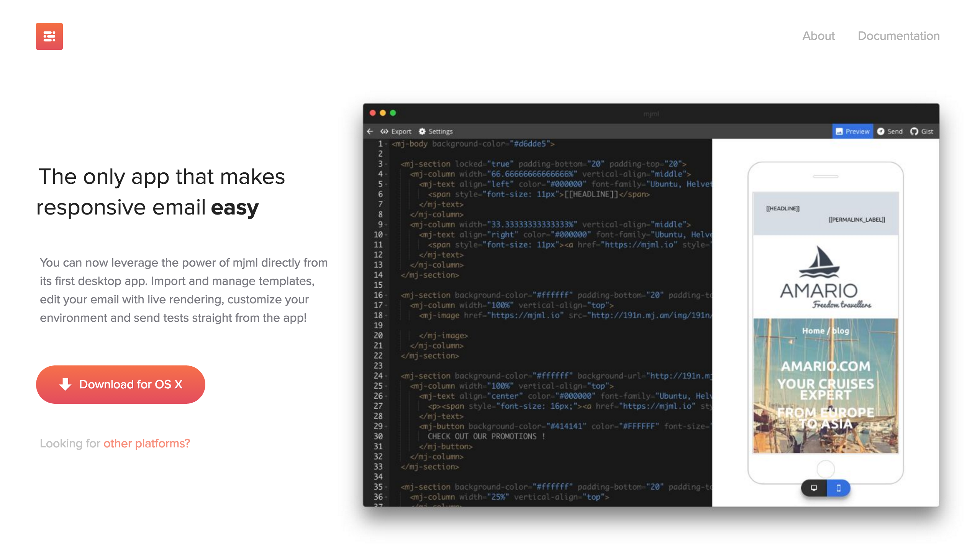The image size is (980, 547).
Task: Click the download arrow icon on the button
Action: (x=66, y=384)
